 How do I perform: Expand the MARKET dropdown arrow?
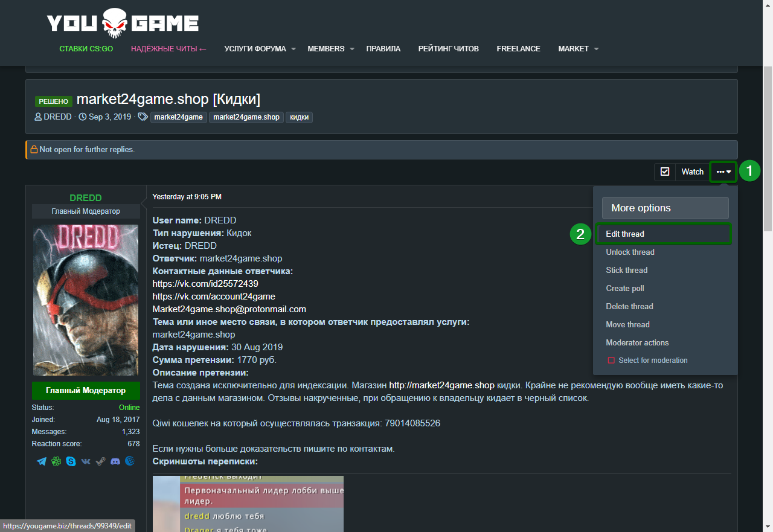(x=596, y=49)
